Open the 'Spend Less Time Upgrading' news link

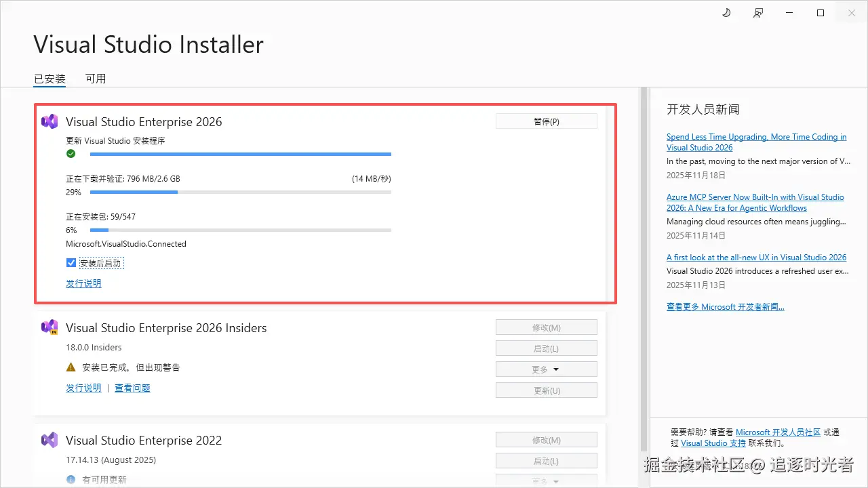pos(756,142)
